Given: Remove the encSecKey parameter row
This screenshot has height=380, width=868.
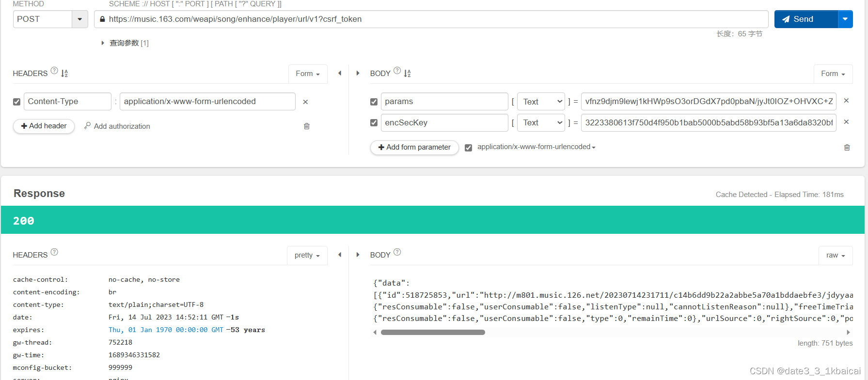Looking at the screenshot, I should pyautogui.click(x=846, y=122).
